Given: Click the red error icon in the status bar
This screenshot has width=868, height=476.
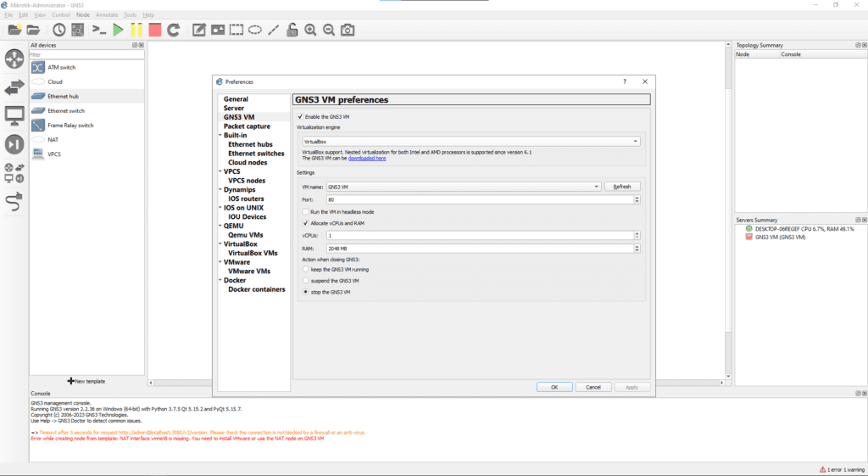Looking at the screenshot, I should (x=822, y=469).
